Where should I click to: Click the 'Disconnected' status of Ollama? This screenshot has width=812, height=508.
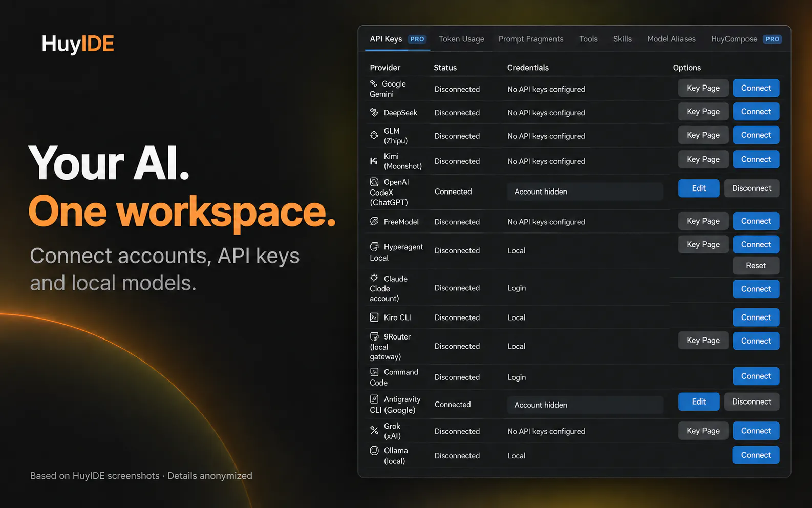coord(457,456)
